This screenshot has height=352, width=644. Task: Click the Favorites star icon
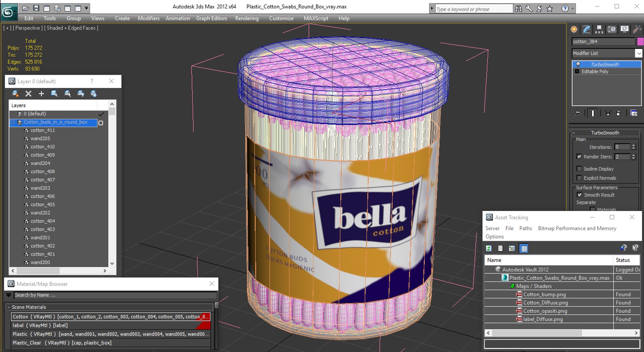click(x=549, y=9)
